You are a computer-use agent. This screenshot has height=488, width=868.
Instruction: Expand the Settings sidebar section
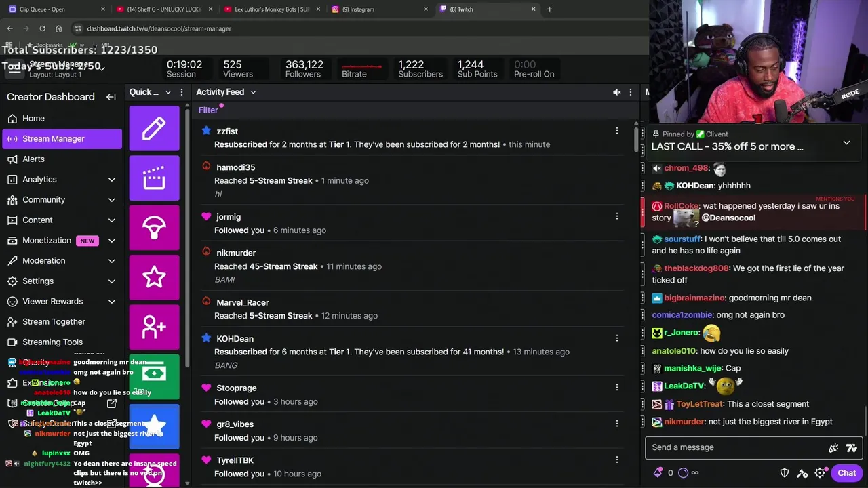(112, 281)
